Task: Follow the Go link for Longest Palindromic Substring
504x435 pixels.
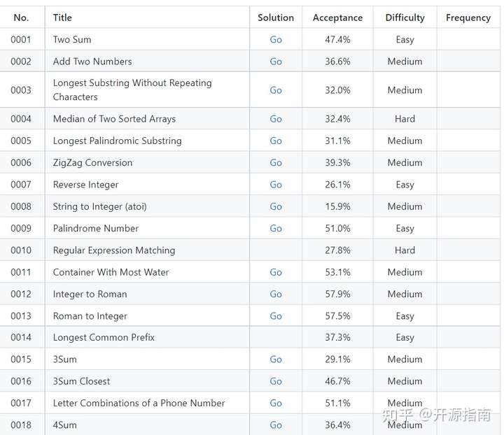Action: coord(276,141)
